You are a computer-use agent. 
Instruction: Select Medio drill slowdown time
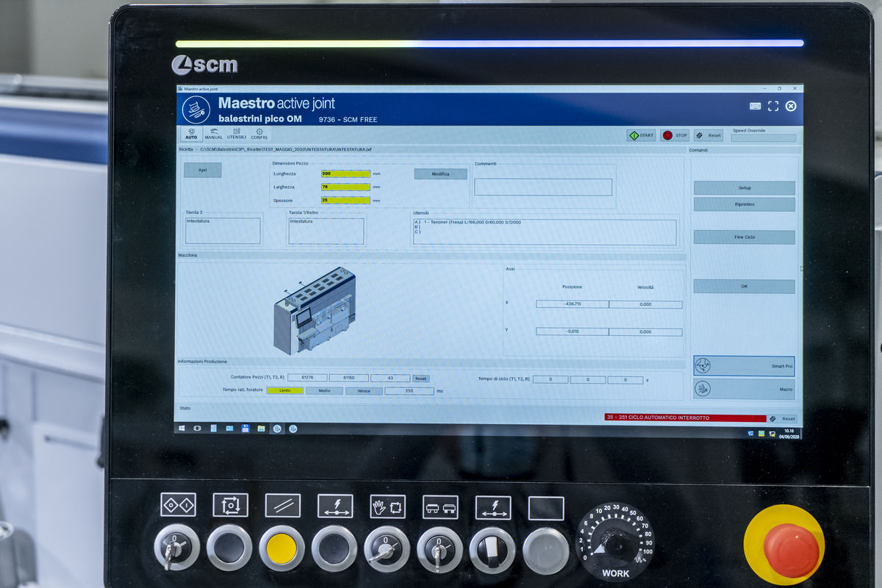(324, 391)
